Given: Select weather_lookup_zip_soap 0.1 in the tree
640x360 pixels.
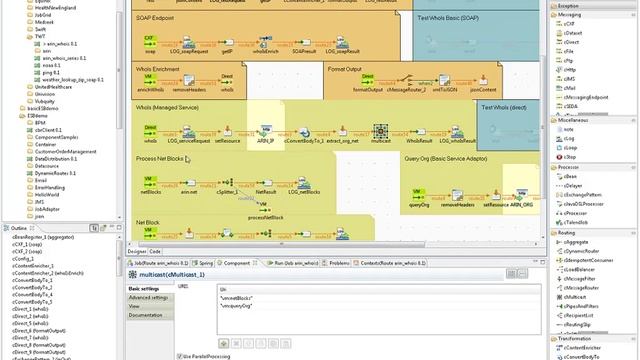Looking at the screenshot, I should tap(69, 80).
